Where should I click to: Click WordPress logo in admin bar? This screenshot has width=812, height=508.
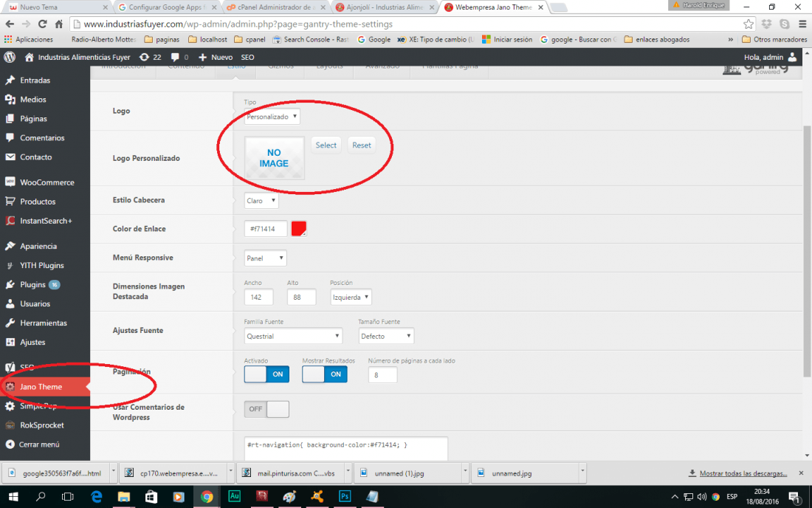click(10, 57)
